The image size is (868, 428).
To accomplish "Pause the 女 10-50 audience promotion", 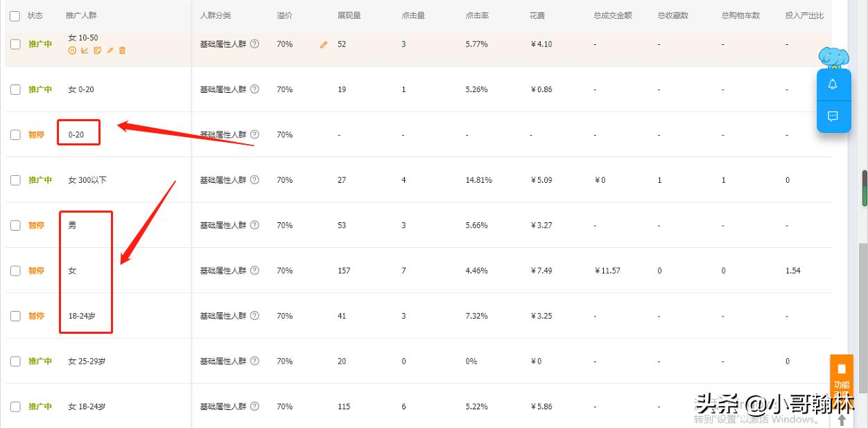I will click(72, 51).
